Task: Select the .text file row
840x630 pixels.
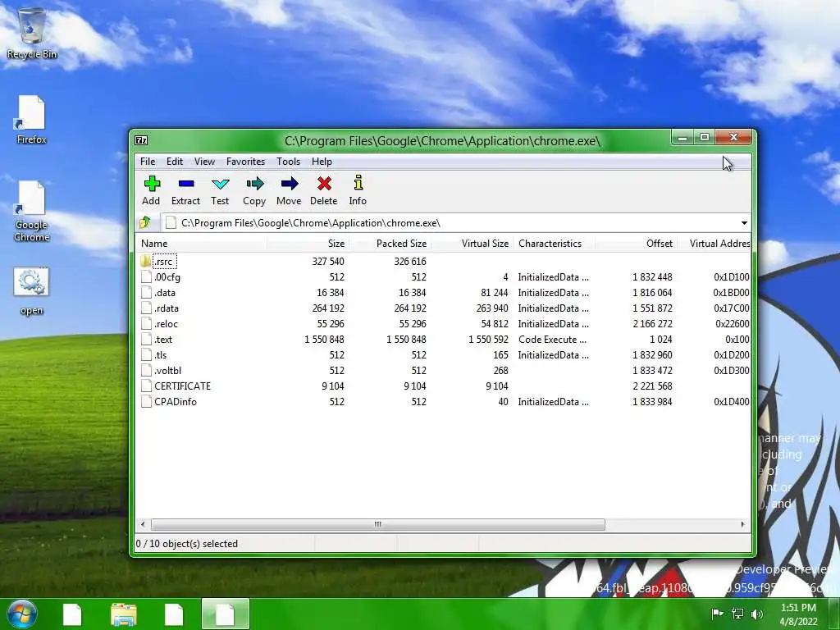Action: coord(444,339)
